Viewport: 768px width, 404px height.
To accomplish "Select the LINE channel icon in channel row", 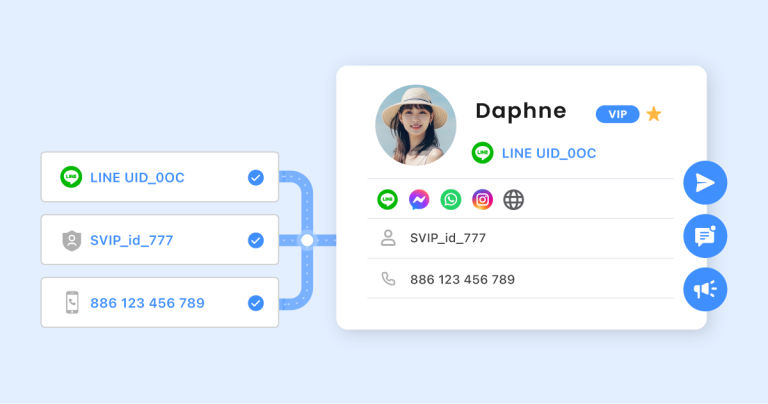I will (x=387, y=199).
